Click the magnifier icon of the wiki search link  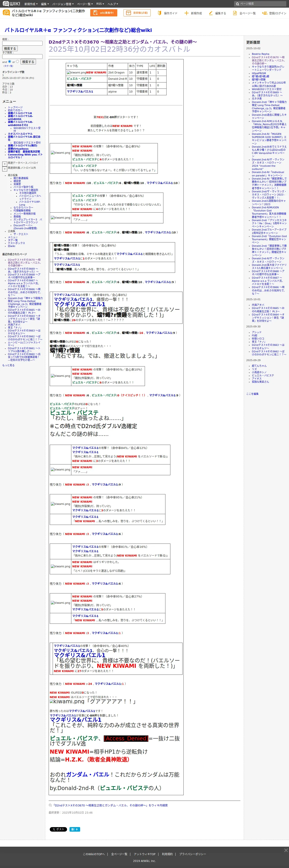tap(50, 805)
